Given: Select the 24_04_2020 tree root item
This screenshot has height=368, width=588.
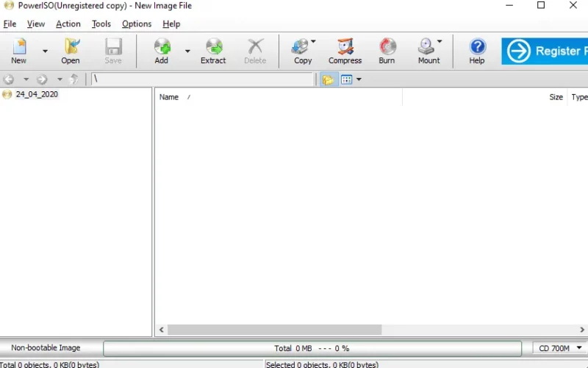Looking at the screenshot, I should (37, 94).
